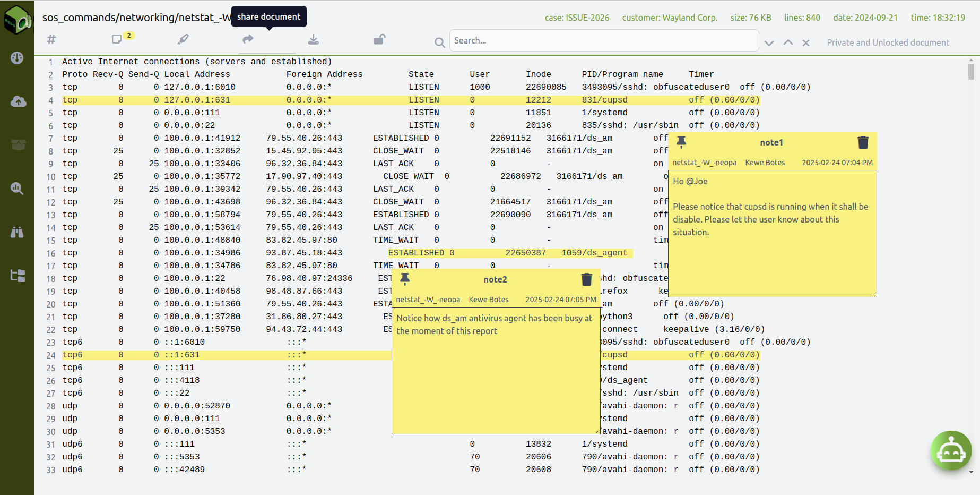Click the download document icon

click(x=314, y=39)
